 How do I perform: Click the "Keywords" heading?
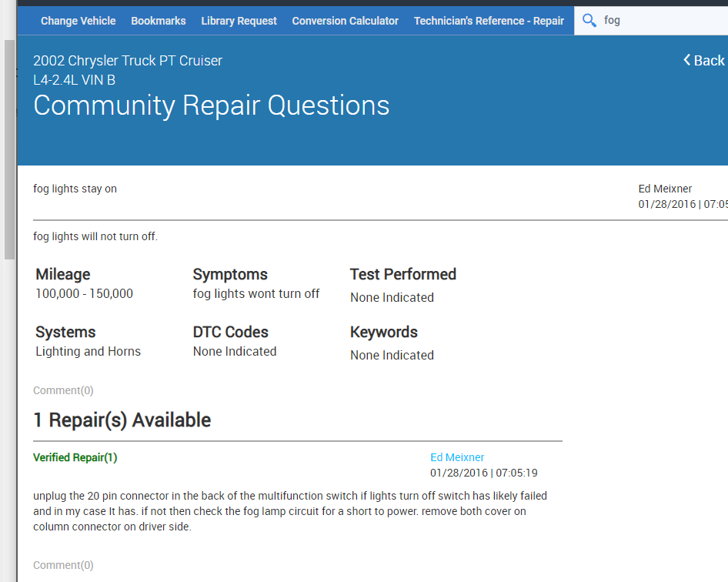click(383, 332)
